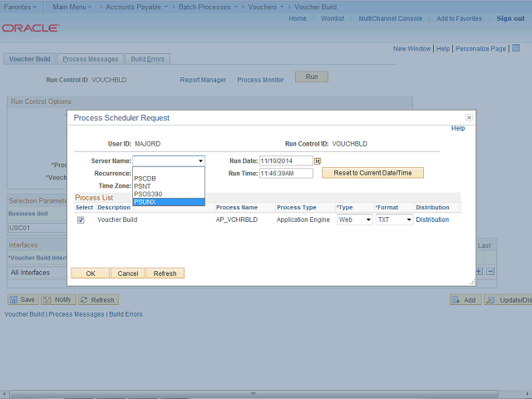Open the Distribution link for Voucher Build
Screen dimensions: 532x399
[x=432, y=219]
